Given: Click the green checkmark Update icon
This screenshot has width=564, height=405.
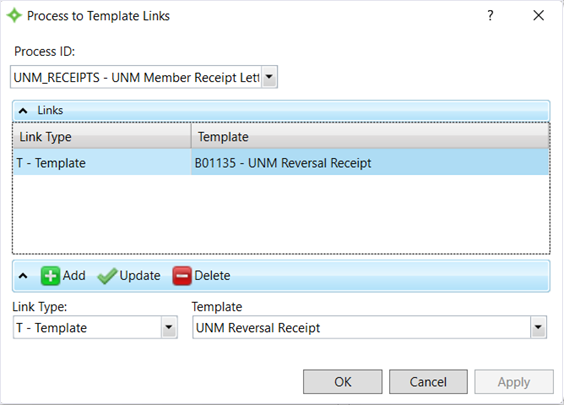Looking at the screenshot, I should point(107,276).
